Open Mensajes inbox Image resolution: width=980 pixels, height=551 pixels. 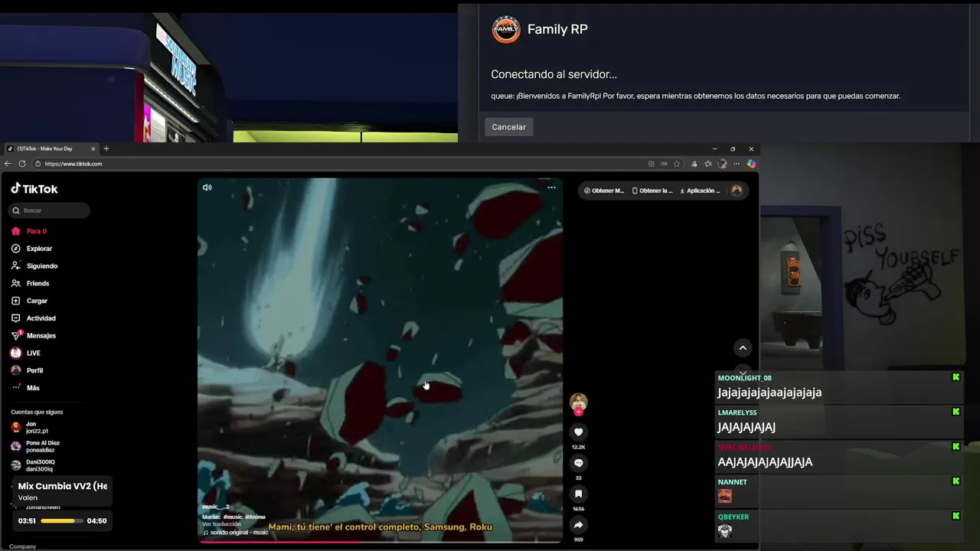pos(33,336)
